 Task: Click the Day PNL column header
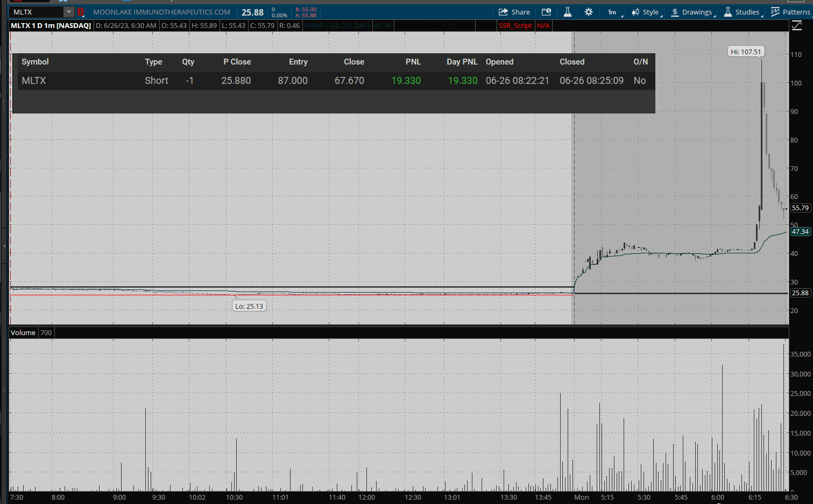point(462,62)
